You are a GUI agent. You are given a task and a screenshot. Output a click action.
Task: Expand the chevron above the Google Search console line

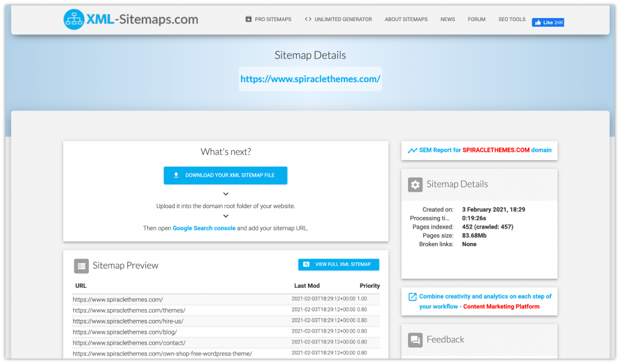point(225,215)
